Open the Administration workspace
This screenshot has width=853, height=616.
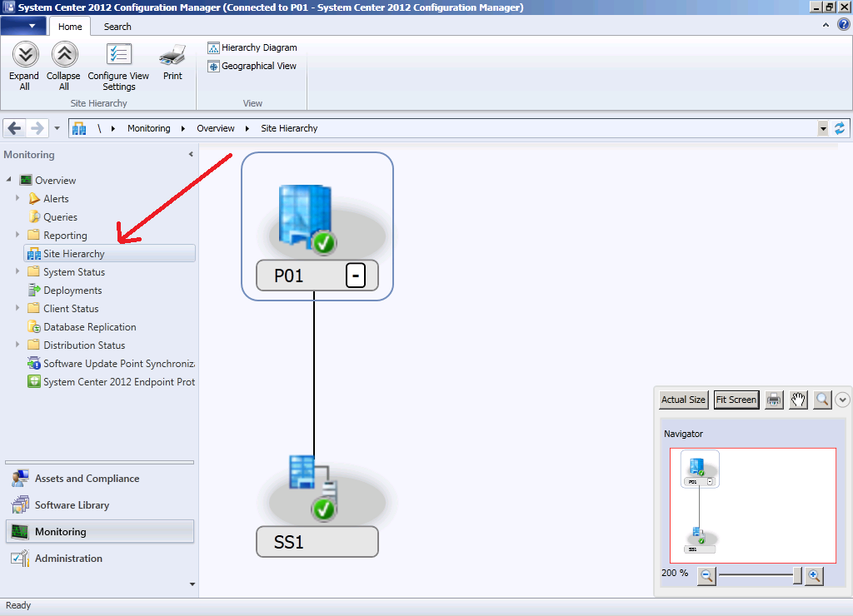(100, 559)
